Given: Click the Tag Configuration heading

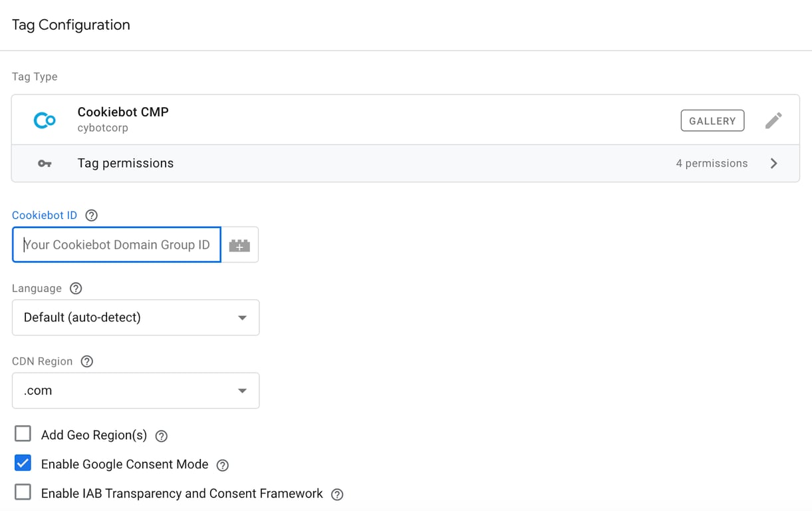Looking at the screenshot, I should [71, 25].
